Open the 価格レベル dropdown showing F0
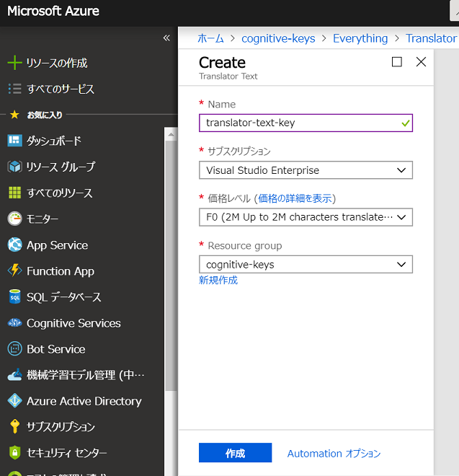 click(306, 217)
